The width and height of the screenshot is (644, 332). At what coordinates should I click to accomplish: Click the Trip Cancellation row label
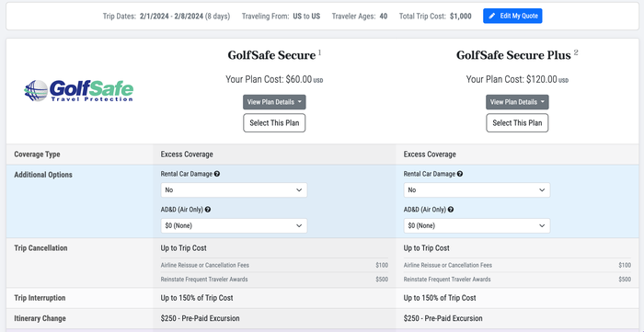point(40,248)
